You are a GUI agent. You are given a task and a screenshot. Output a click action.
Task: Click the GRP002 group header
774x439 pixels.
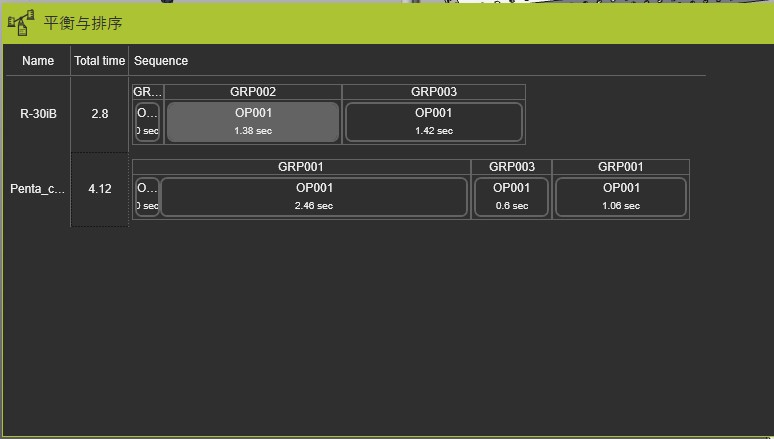(253, 92)
